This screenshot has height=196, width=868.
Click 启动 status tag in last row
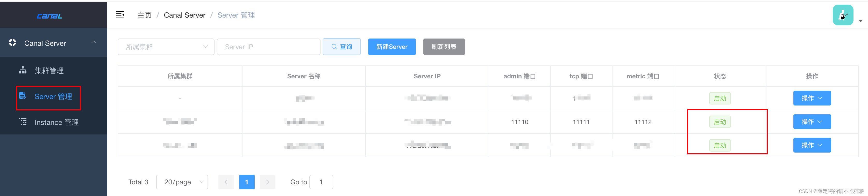[x=720, y=145]
